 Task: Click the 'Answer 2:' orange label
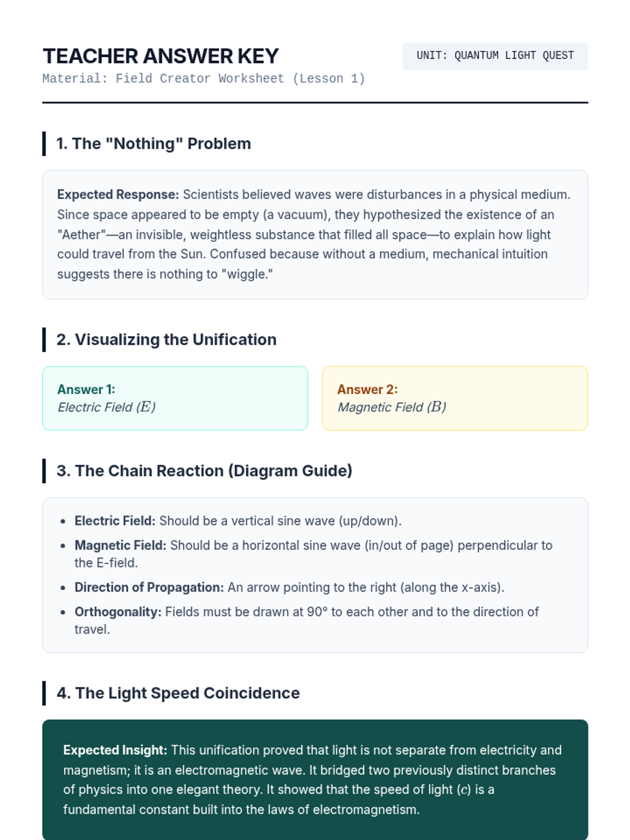coord(367,390)
